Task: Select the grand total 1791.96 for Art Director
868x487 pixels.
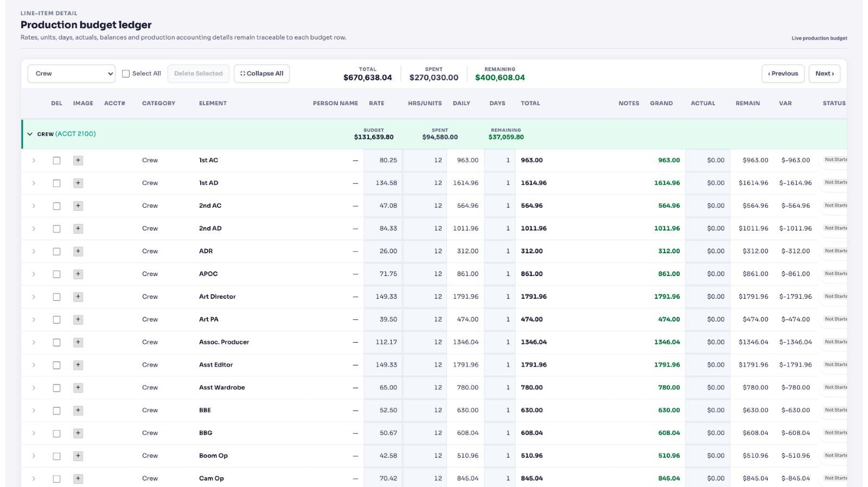Action: click(667, 297)
